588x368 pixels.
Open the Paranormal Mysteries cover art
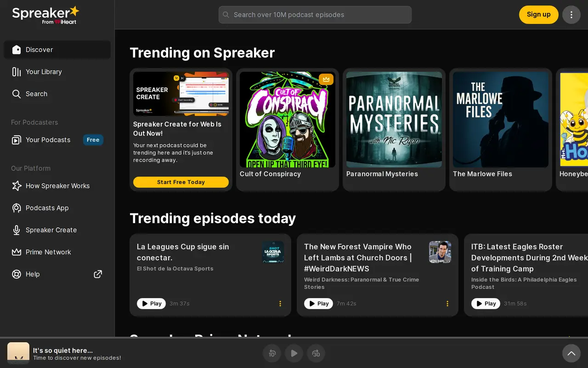click(394, 120)
